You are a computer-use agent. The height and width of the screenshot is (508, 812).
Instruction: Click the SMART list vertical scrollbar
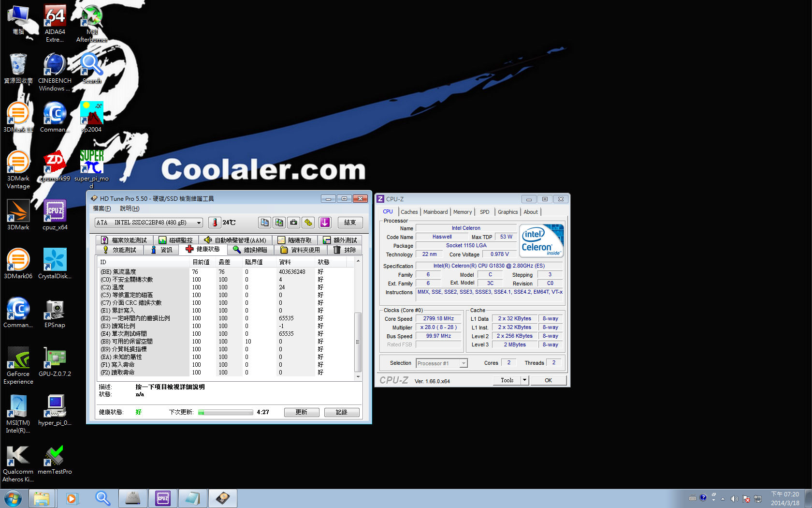tap(358, 319)
